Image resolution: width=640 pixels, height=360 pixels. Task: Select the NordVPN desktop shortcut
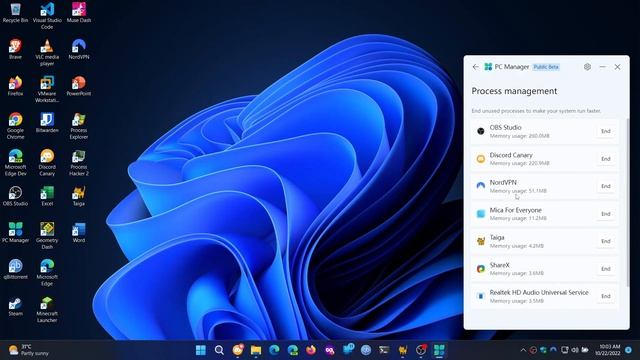79,49
